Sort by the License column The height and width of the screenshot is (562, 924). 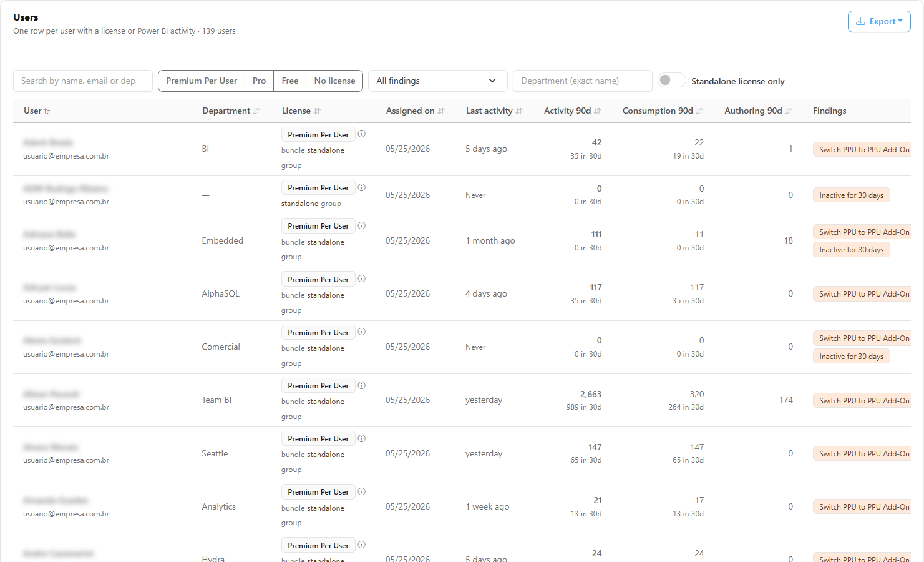pos(301,111)
